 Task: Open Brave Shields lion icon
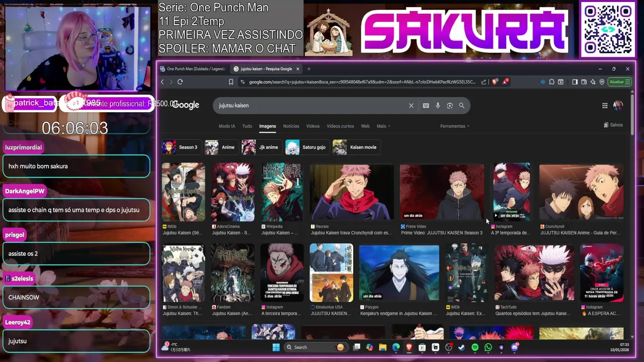tap(495, 82)
